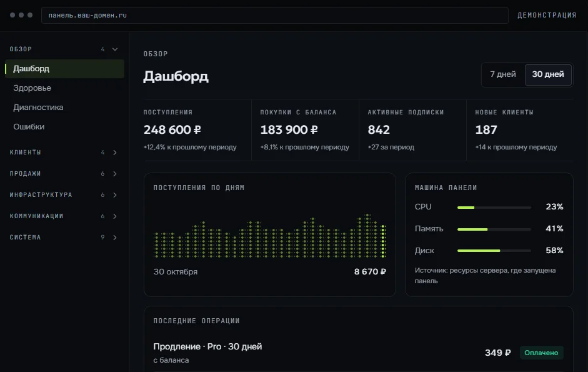Open the Здоровье sidebar item

click(x=64, y=88)
